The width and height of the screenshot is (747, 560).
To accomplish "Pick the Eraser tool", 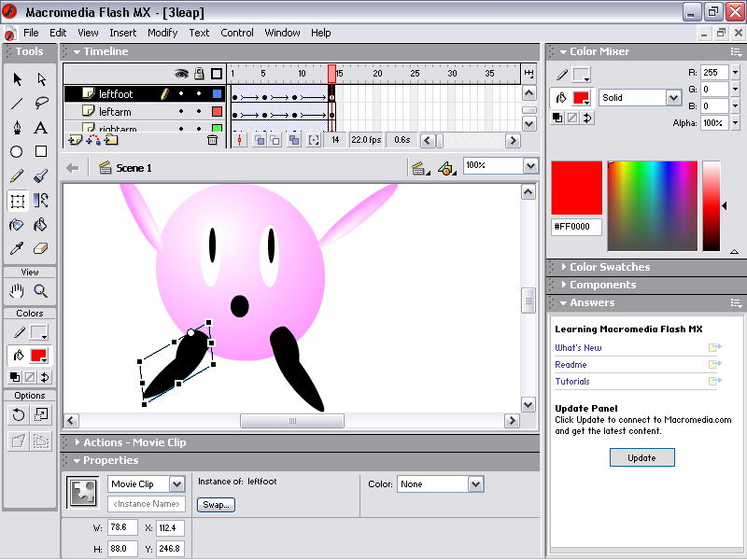I will pos(41,249).
